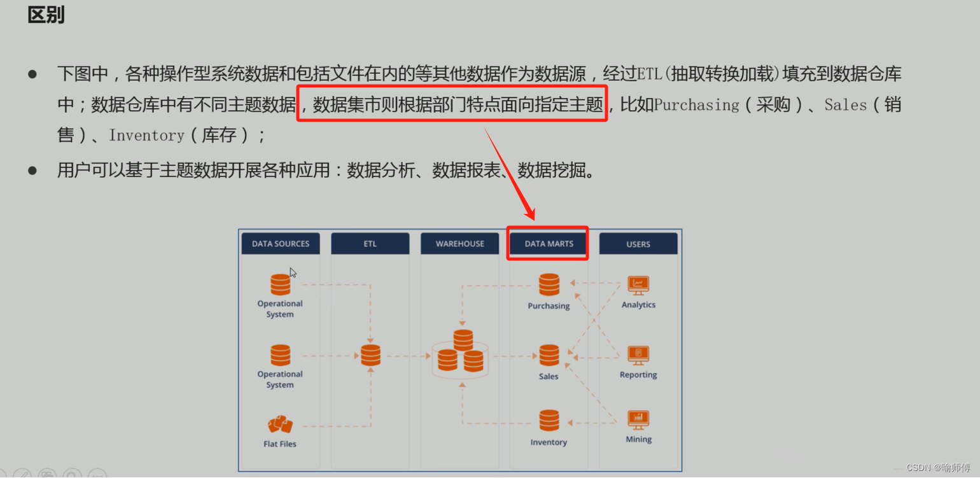Click the Purchasing label under its database icon

549,306
